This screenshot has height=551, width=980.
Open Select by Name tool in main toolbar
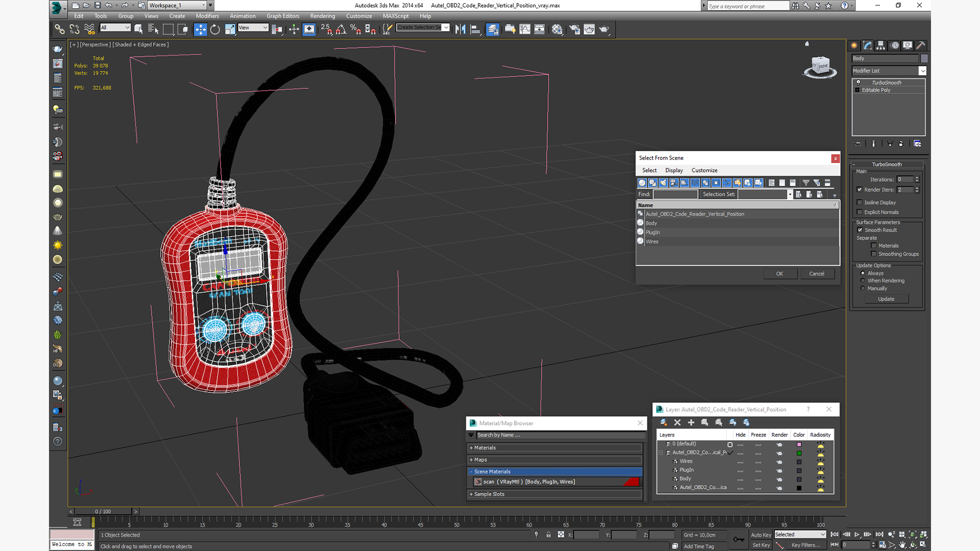pyautogui.click(x=153, y=30)
